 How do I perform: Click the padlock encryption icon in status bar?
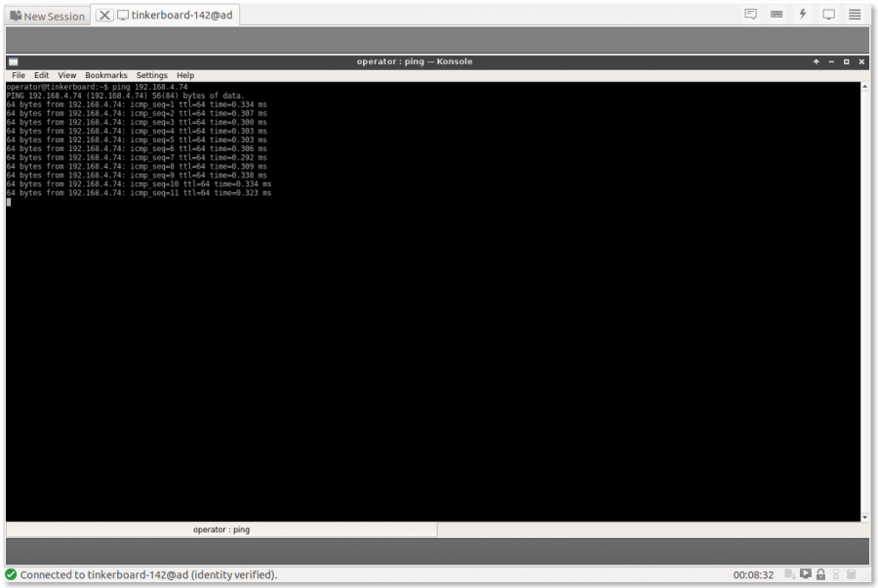point(820,574)
